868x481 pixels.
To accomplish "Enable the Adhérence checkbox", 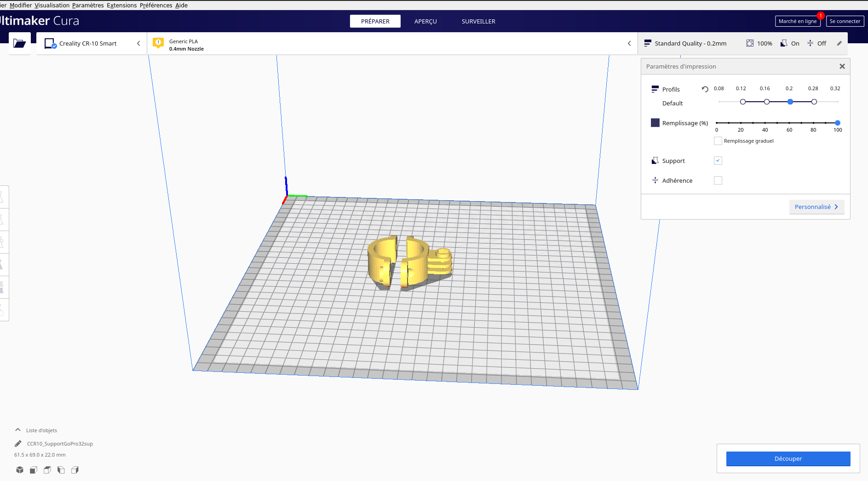I will tap(718, 180).
